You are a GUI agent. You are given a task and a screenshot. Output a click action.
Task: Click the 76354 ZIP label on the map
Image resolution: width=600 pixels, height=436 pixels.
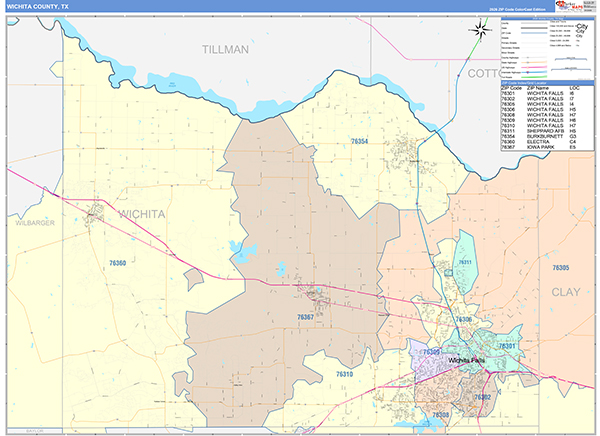pyautogui.click(x=359, y=142)
